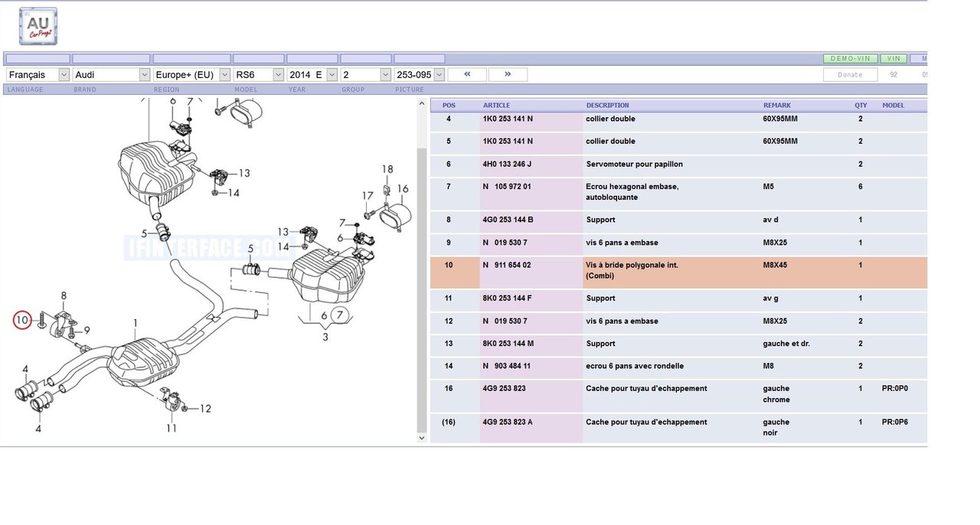Screen dimensions: 980x525
Task: Go to next picture with » button
Action: (507, 74)
